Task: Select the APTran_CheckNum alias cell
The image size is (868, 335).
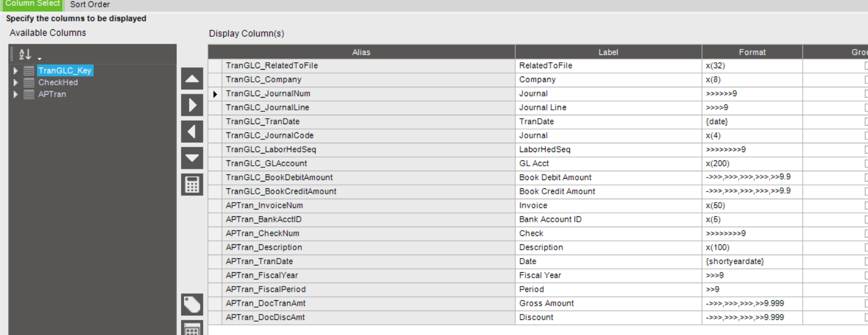Action: tap(368, 233)
